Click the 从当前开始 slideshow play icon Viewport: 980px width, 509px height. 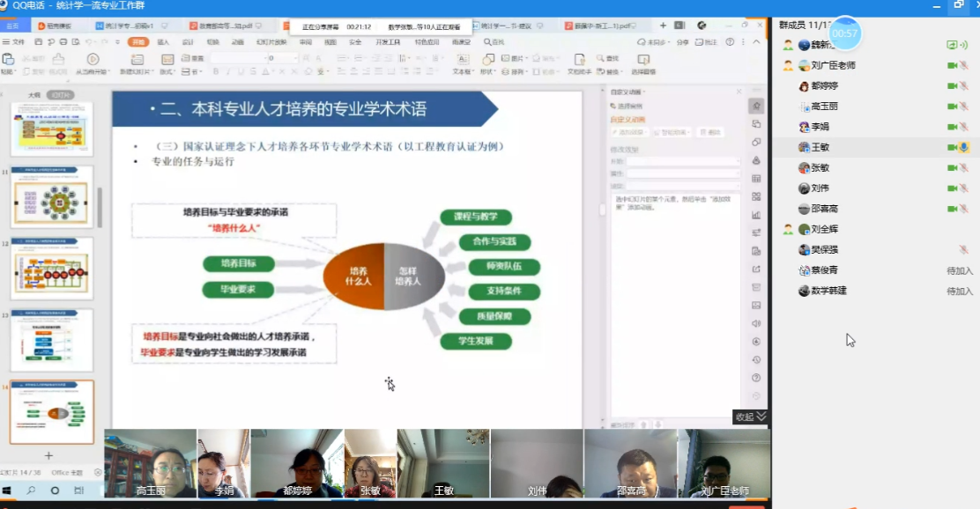[x=91, y=59]
